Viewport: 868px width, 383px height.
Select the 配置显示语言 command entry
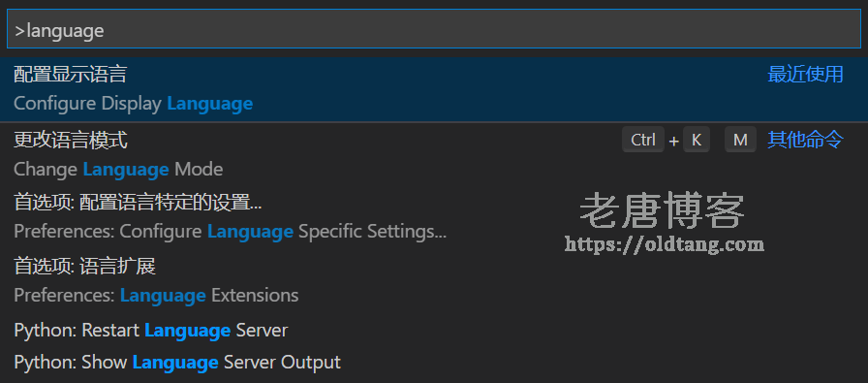[433, 89]
